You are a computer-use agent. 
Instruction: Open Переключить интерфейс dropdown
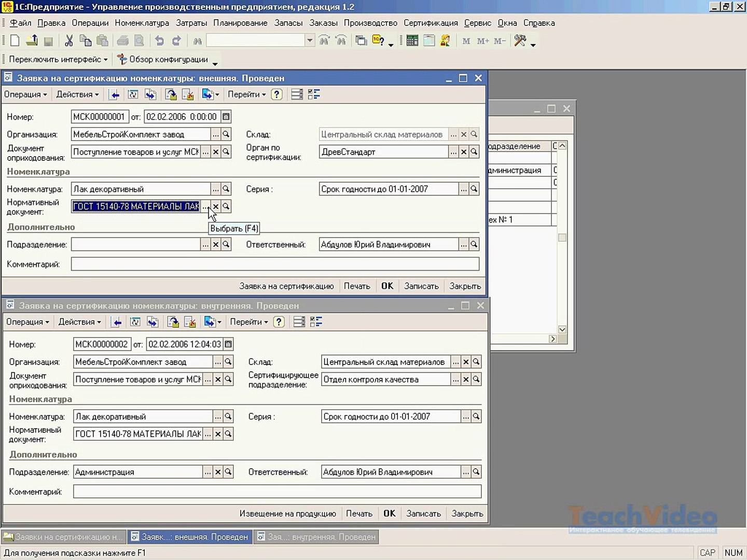pos(58,60)
